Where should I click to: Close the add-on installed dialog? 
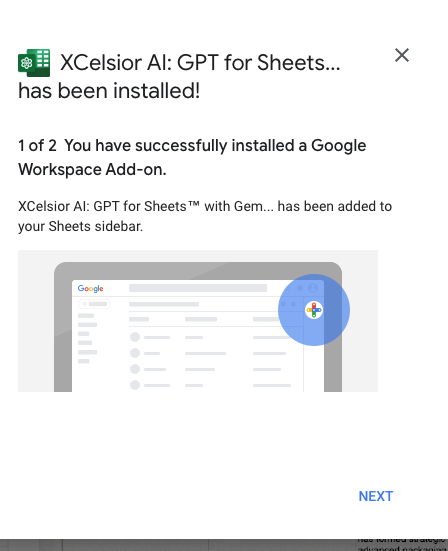[402, 55]
